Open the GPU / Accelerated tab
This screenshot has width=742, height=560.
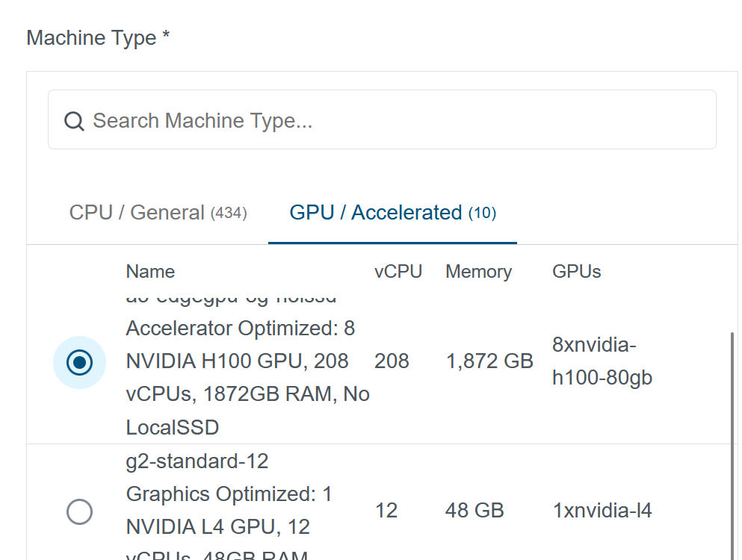click(x=392, y=213)
